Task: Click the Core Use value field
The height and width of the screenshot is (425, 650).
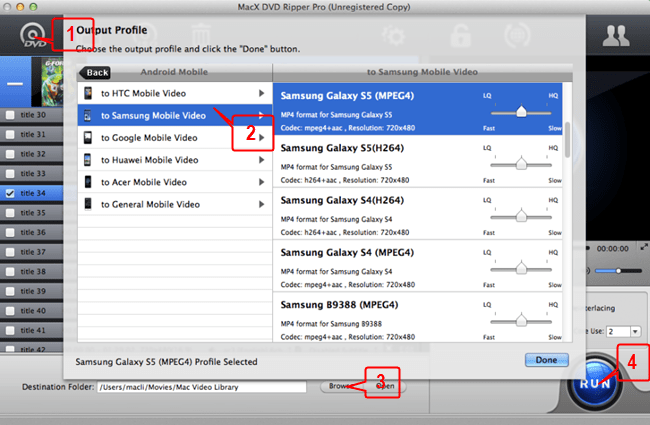Action: click(x=618, y=331)
